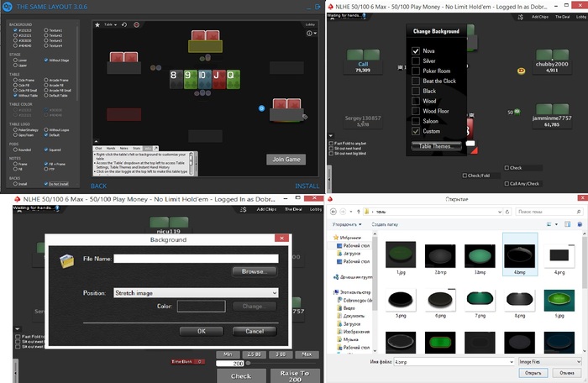Expand the Image Files type dropdown
Viewport: 588px width, 383px height.
pyautogui.click(x=549, y=362)
